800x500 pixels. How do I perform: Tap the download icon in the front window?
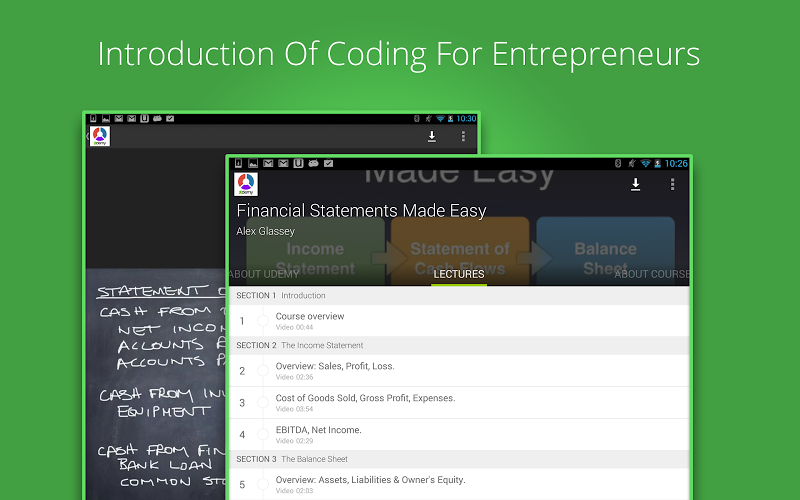tap(635, 184)
